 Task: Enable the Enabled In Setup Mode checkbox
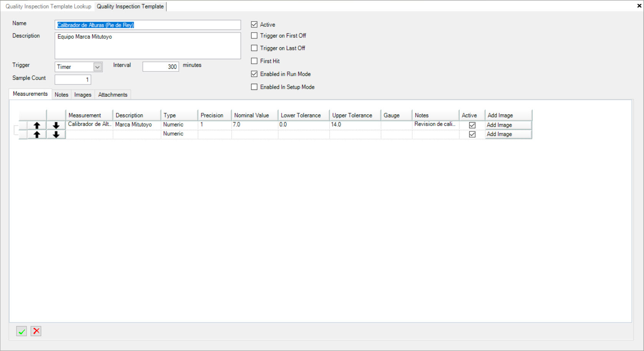click(254, 87)
